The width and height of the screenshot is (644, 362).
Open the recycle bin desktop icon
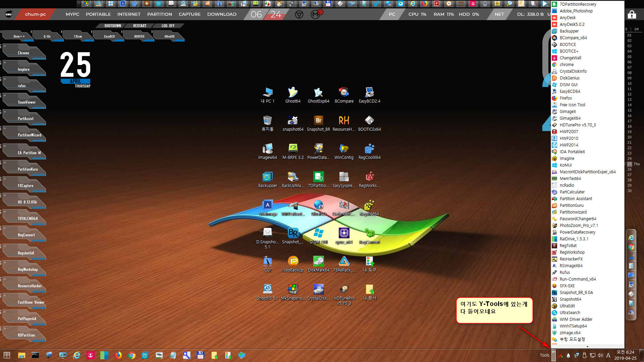coord(267,123)
